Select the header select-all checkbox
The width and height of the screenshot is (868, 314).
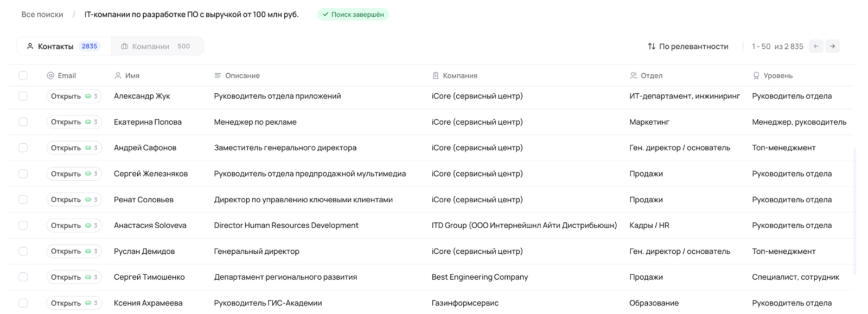23,75
